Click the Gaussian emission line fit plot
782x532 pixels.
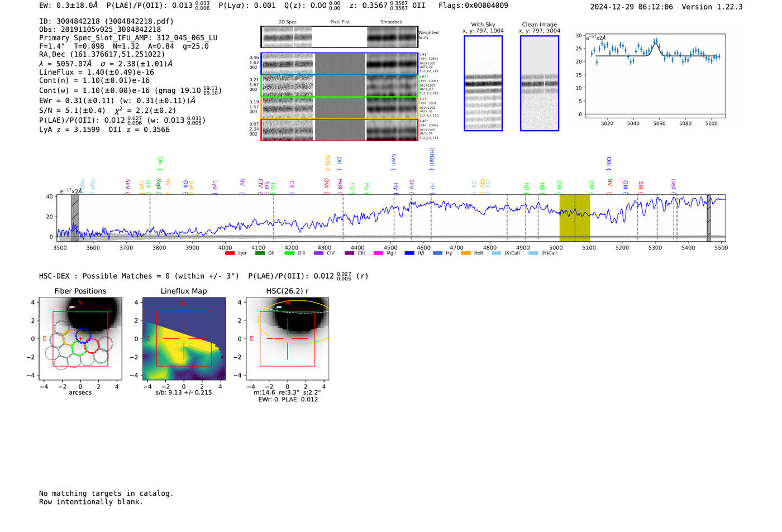655,76
